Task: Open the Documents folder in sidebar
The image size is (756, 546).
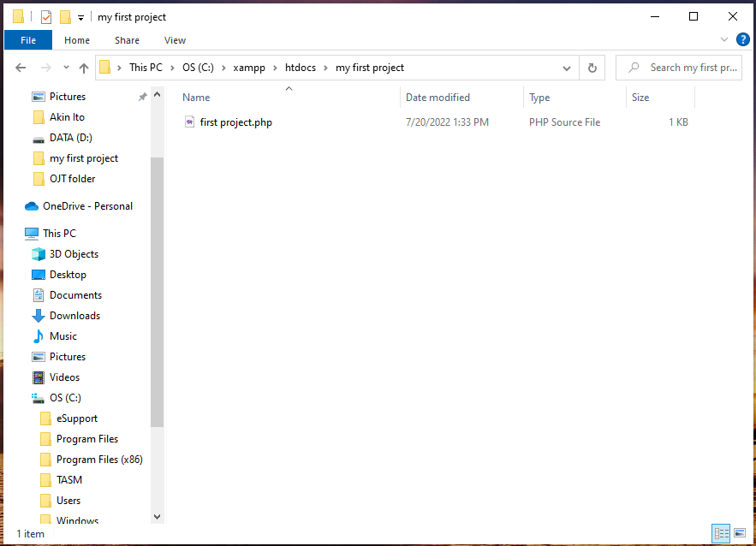Action: click(x=75, y=295)
